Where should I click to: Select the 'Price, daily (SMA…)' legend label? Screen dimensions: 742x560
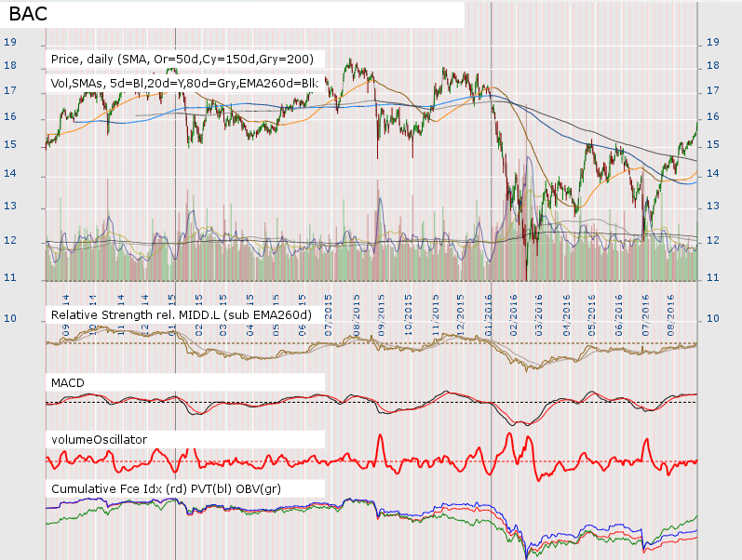182,60
